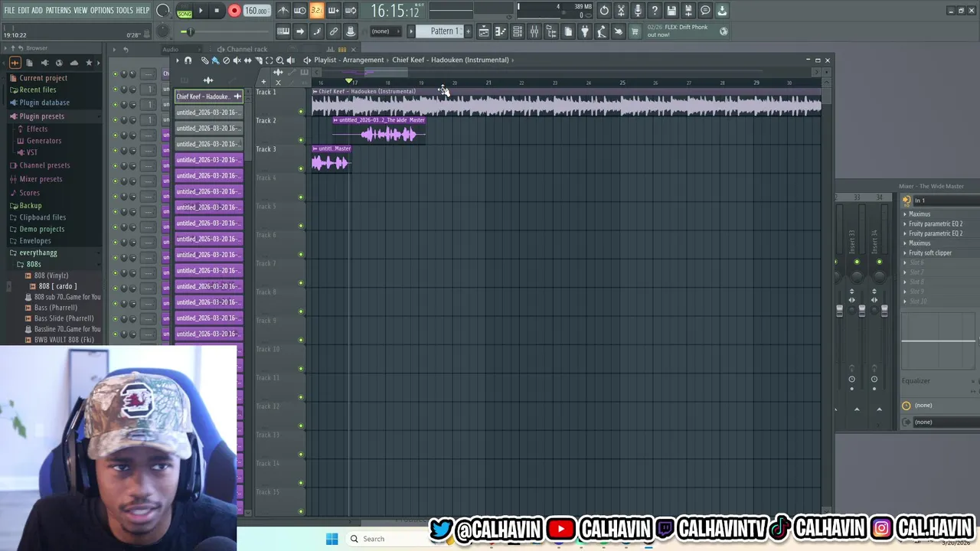Select the paint brush tool in Playlist

[x=215, y=60]
